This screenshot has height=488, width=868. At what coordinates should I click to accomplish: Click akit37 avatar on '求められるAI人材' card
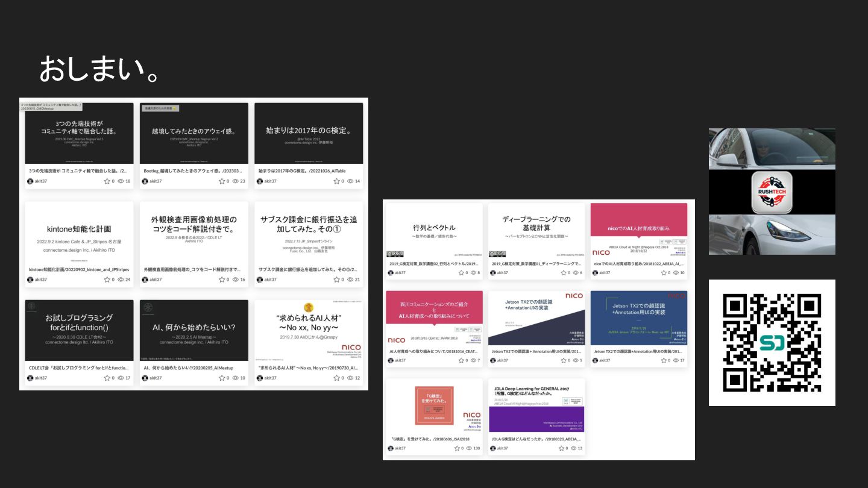click(260, 378)
